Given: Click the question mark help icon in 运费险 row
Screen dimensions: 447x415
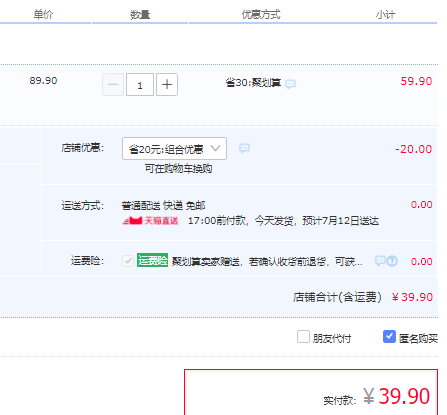Looking at the screenshot, I should (392, 261).
